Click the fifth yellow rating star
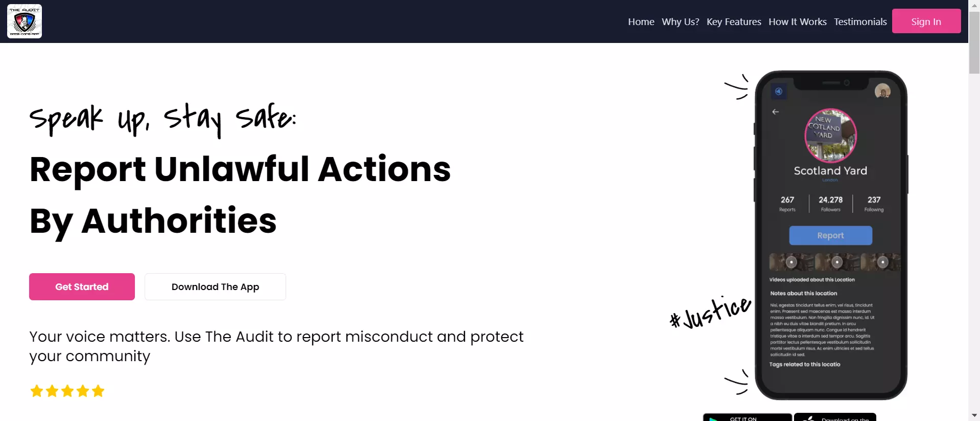This screenshot has height=421, width=980. coord(98,391)
